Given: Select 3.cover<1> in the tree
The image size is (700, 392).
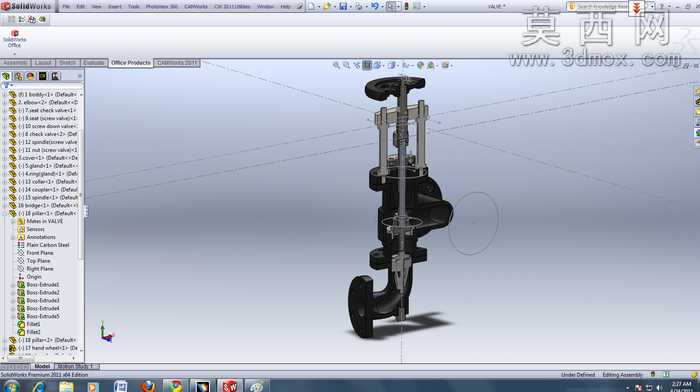Looking at the screenshot, I should pos(43,158).
